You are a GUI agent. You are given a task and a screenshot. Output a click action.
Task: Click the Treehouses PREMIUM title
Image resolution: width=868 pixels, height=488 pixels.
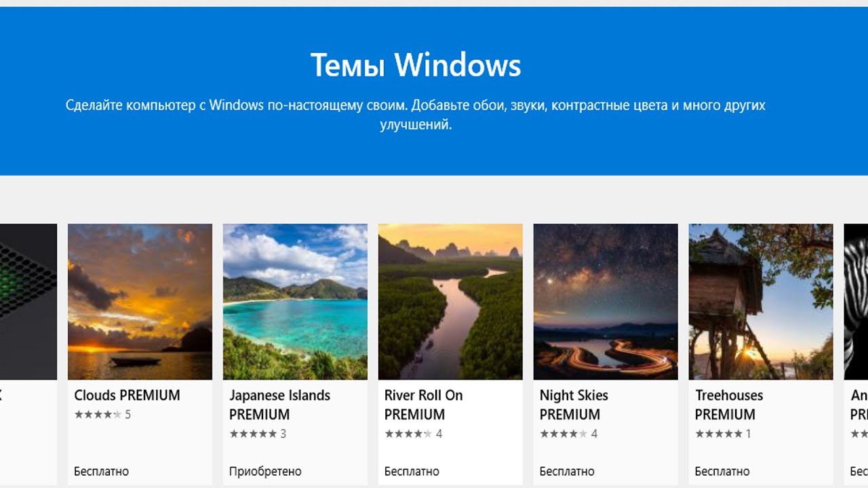(x=729, y=405)
